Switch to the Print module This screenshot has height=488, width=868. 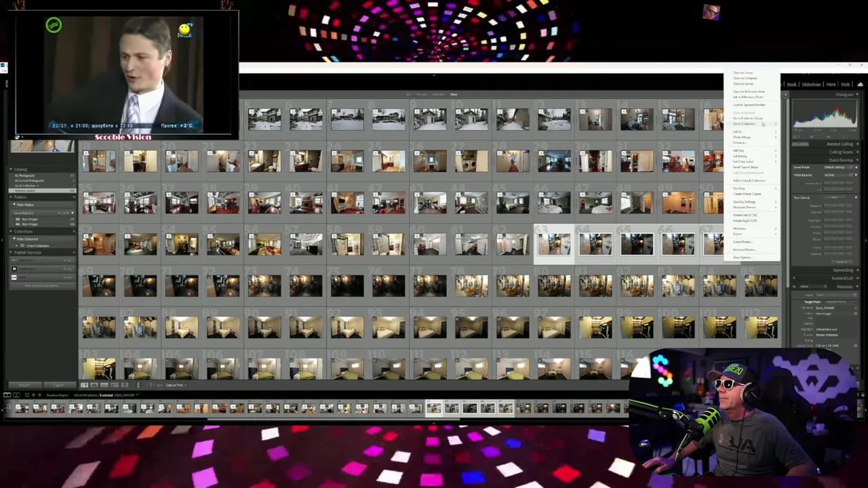pos(831,85)
